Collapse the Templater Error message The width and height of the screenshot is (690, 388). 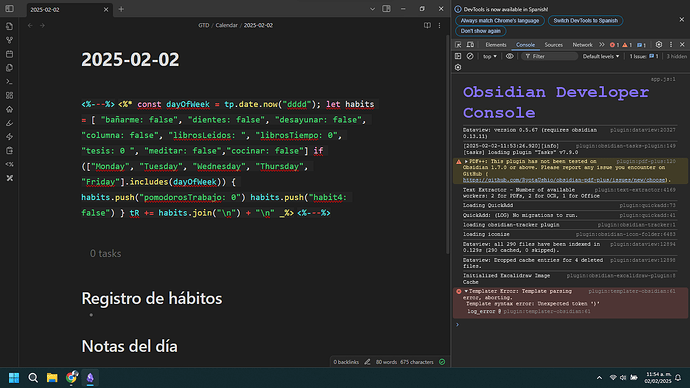[466, 291]
